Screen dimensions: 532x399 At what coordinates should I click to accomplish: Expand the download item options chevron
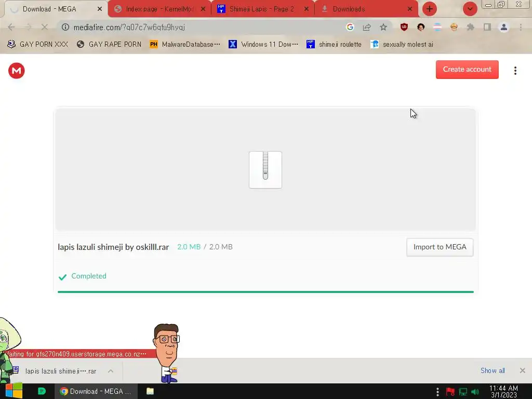click(x=111, y=371)
